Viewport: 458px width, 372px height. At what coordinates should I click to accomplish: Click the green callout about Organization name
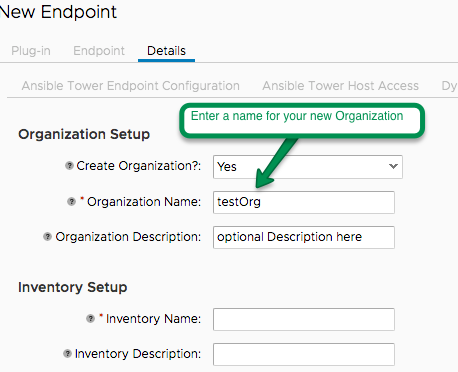[302, 120]
